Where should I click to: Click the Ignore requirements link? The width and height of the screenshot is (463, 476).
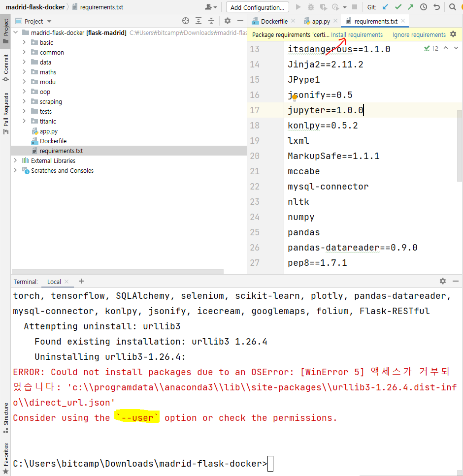(x=419, y=34)
